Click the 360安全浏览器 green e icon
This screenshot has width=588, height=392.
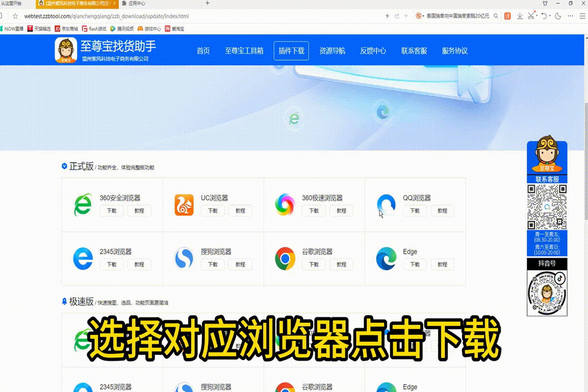[82, 205]
